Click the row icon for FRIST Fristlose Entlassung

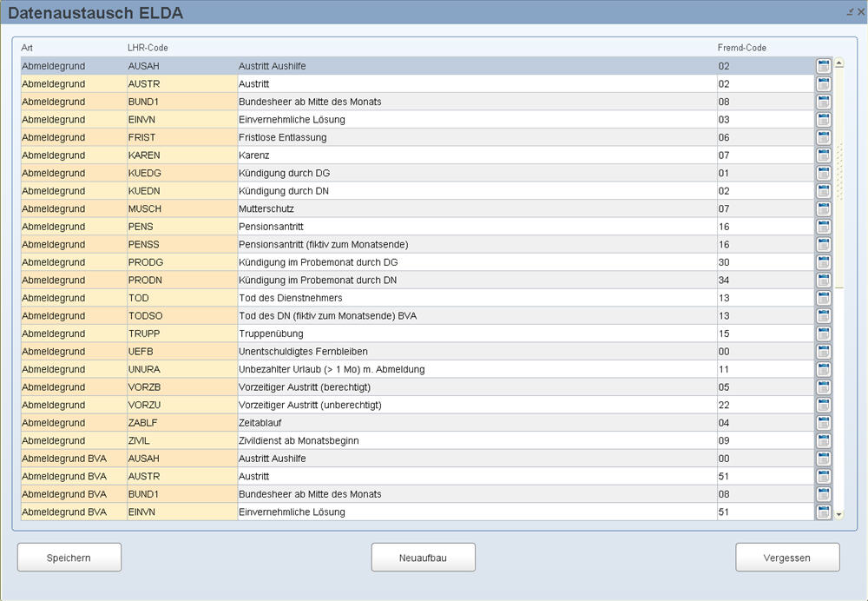(x=823, y=137)
